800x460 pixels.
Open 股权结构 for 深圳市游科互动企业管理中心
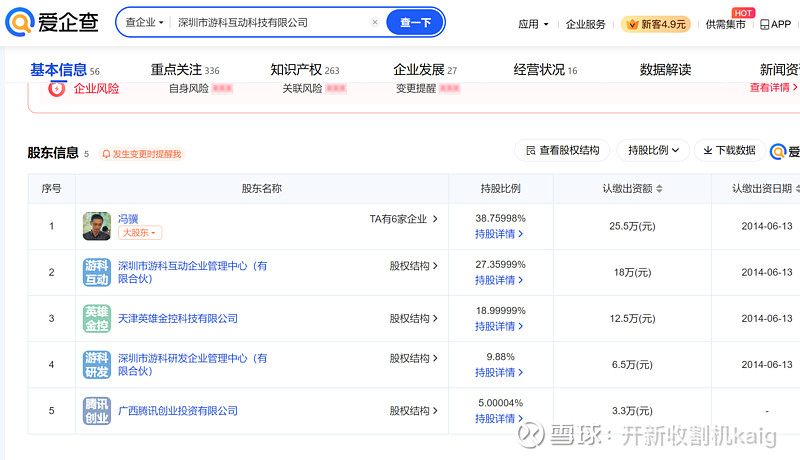coord(413,266)
